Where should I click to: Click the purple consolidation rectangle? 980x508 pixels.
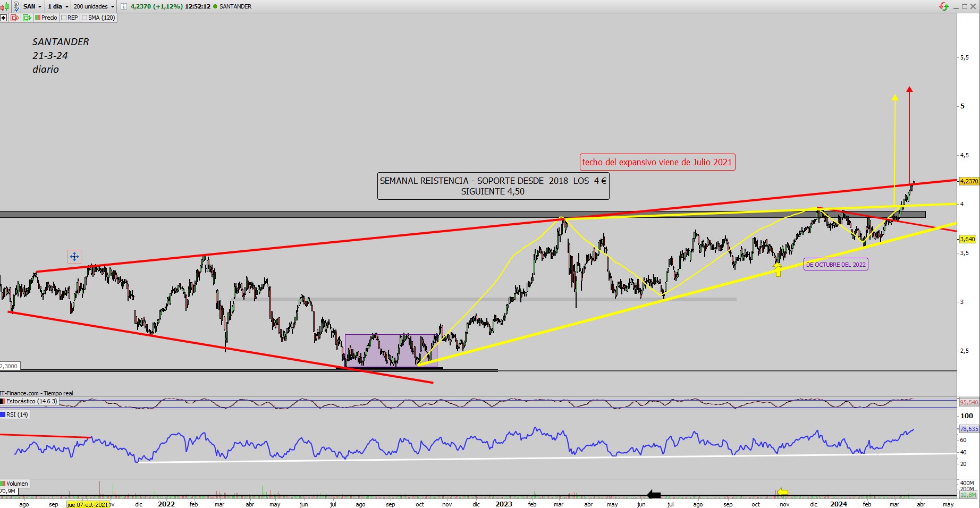click(391, 350)
